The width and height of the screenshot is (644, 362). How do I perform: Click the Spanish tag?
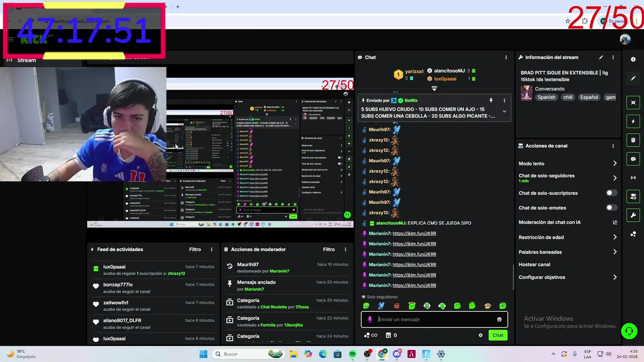tap(546, 98)
